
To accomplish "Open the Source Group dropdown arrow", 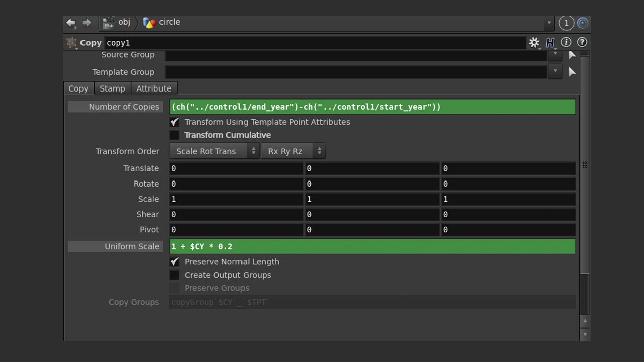I will click(555, 55).
